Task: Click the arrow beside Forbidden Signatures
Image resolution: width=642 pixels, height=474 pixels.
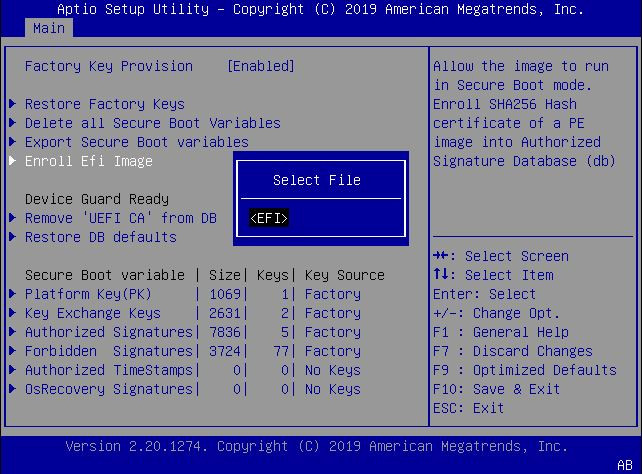Action: point(13,350)
